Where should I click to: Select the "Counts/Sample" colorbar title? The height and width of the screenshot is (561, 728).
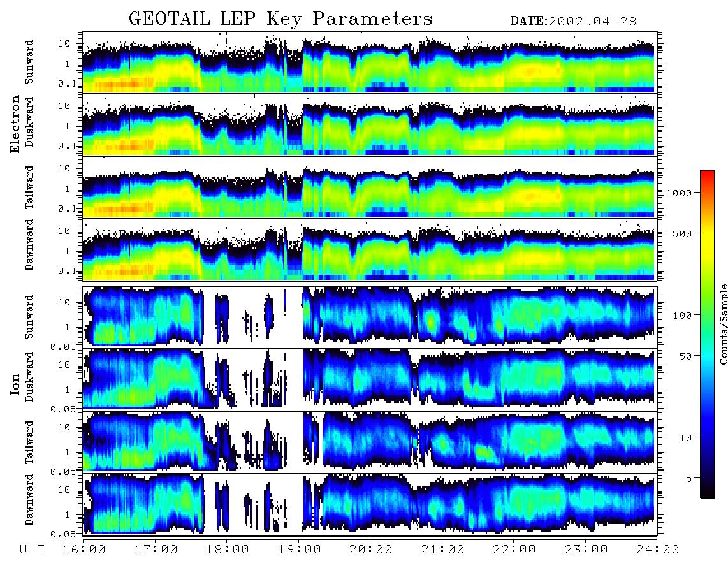[724, 324]
